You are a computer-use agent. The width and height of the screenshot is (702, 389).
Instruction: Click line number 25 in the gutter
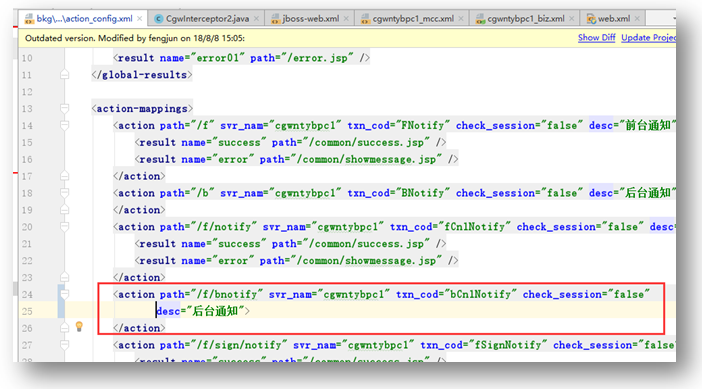tap(27, 311)
